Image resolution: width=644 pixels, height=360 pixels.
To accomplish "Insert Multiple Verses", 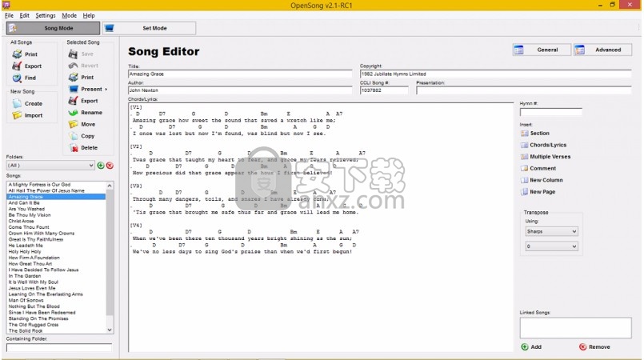I will [546, 157].
